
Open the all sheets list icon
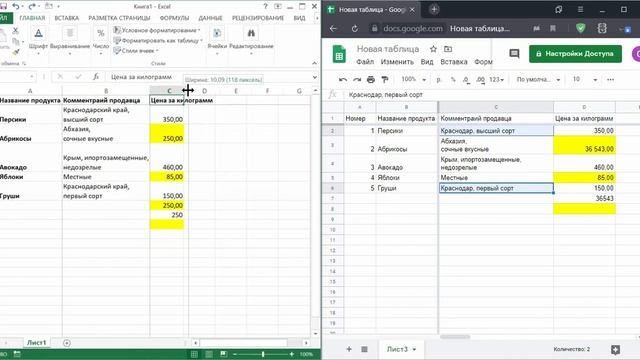click(364, 349)
